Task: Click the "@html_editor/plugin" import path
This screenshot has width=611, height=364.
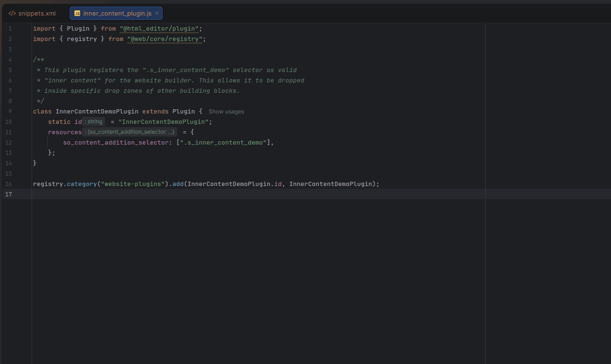Action: [x=160, y=29]
